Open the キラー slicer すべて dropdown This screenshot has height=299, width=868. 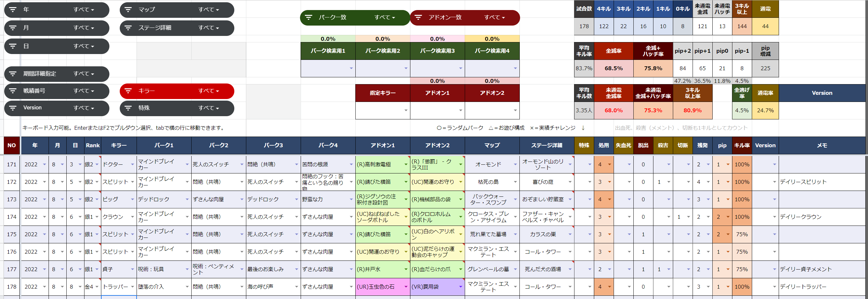208,91
